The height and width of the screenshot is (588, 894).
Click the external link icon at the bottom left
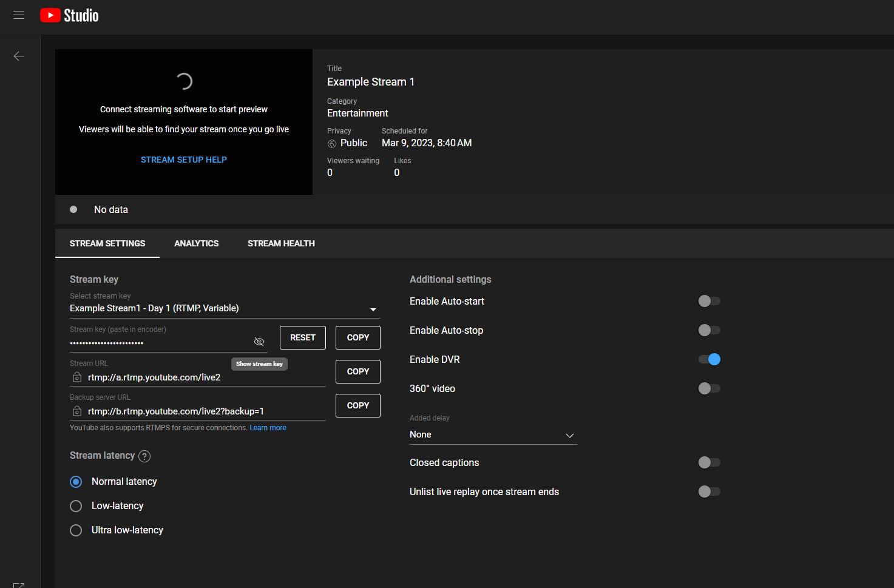tap(19, 585)
